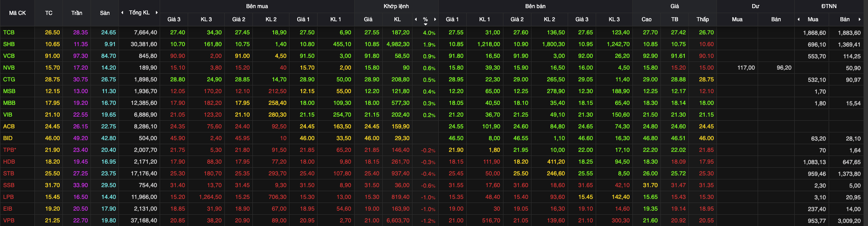Screen dimensions: 868x226
Task: Click TB average price header
Action: (x=675, y=19)
